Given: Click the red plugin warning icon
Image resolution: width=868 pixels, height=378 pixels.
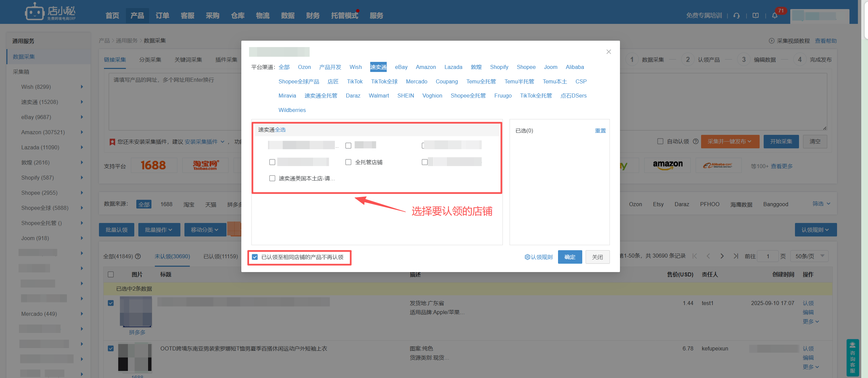Looking at the screenshot, I should (x=112, y=142).
